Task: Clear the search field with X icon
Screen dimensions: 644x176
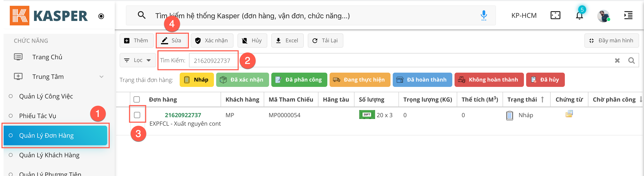Action: pos(617,60)
